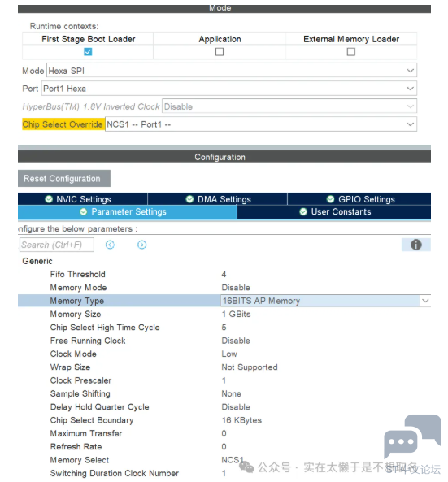Open Memory Type dropdown arrow
The image size is (448, 482).
point(425,301)
